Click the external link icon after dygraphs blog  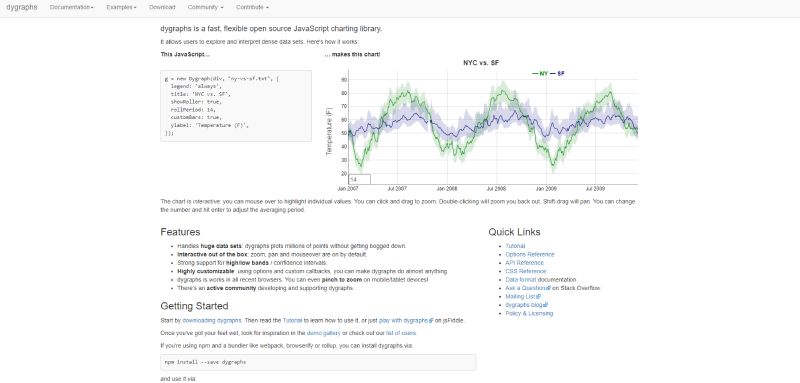pyautogui.click(x=545, y=305)
